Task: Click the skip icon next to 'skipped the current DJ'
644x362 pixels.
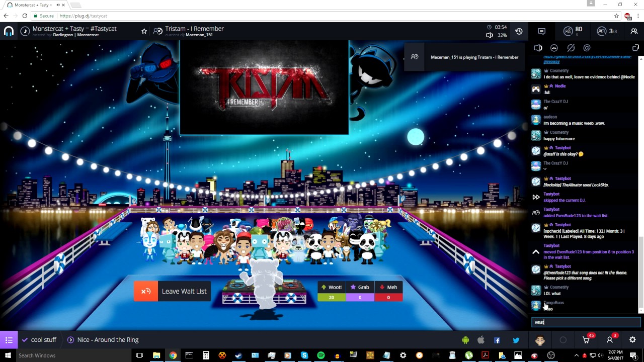Action: tap(536, 197)
